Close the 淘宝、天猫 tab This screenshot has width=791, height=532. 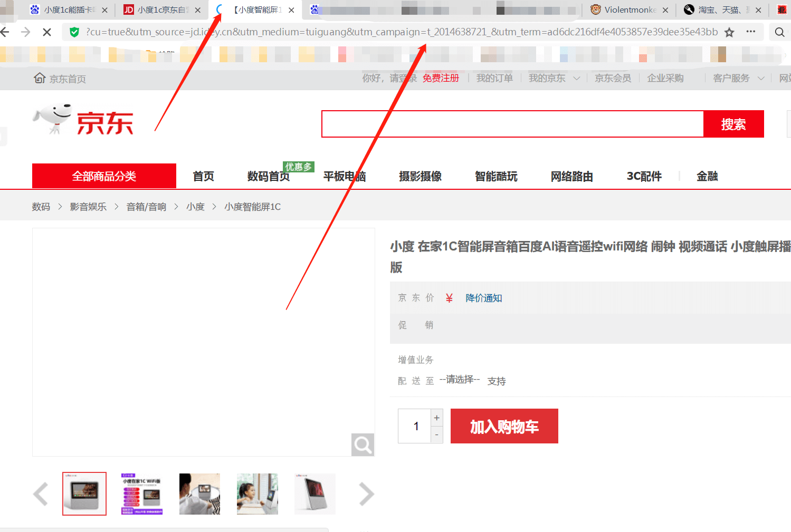click(x=758, y=10)
